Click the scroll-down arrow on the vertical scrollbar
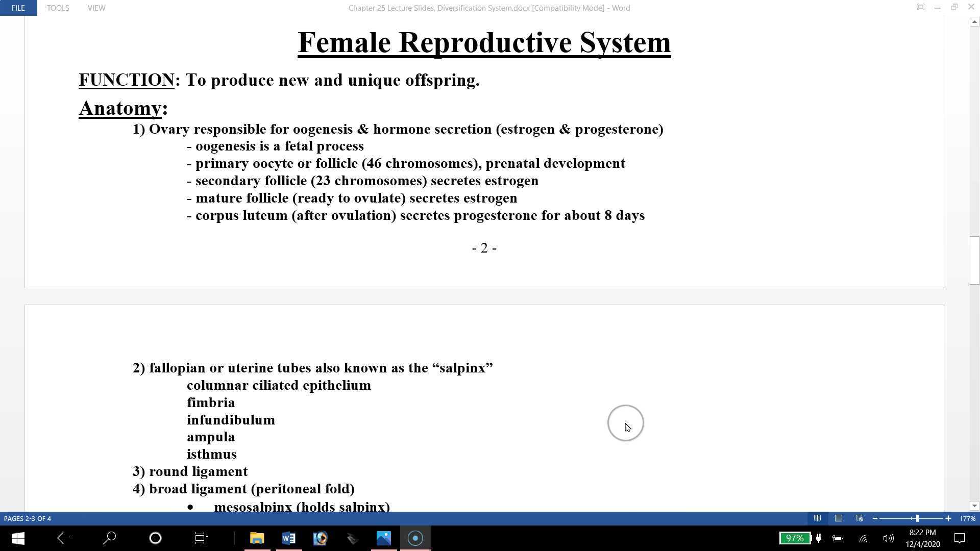This screenshot has width=980, height=551. tap(974, 506)
